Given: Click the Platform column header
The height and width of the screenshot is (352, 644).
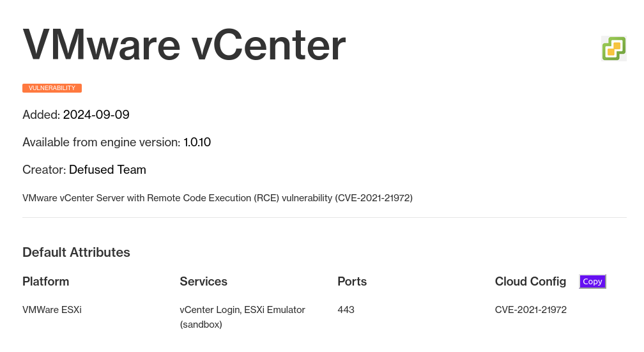Looking at the screenshot, I should pyautogui.click(x=46, y=281).
